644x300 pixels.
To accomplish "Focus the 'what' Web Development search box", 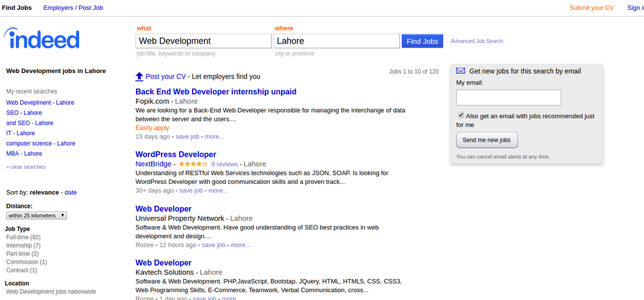I will (203, 41).
